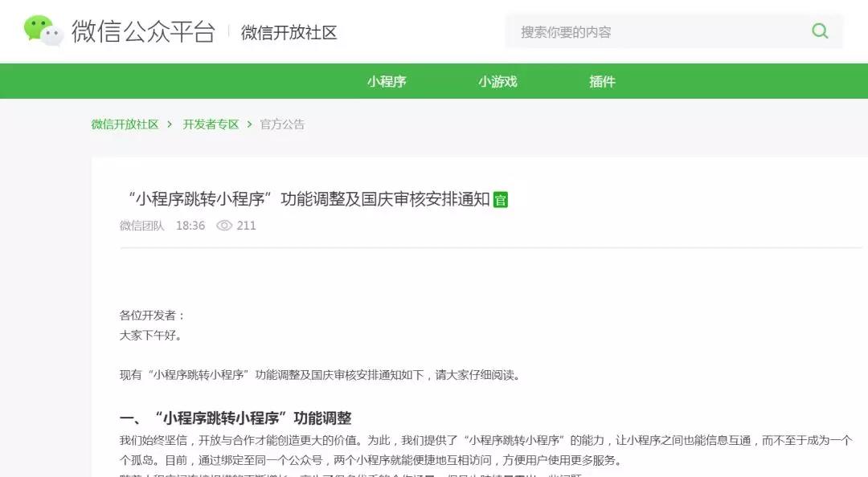This screenshot has width=868, height=477.
Task: Open the 小游戏 navigation tab
Action: click(x=497, y=81)
